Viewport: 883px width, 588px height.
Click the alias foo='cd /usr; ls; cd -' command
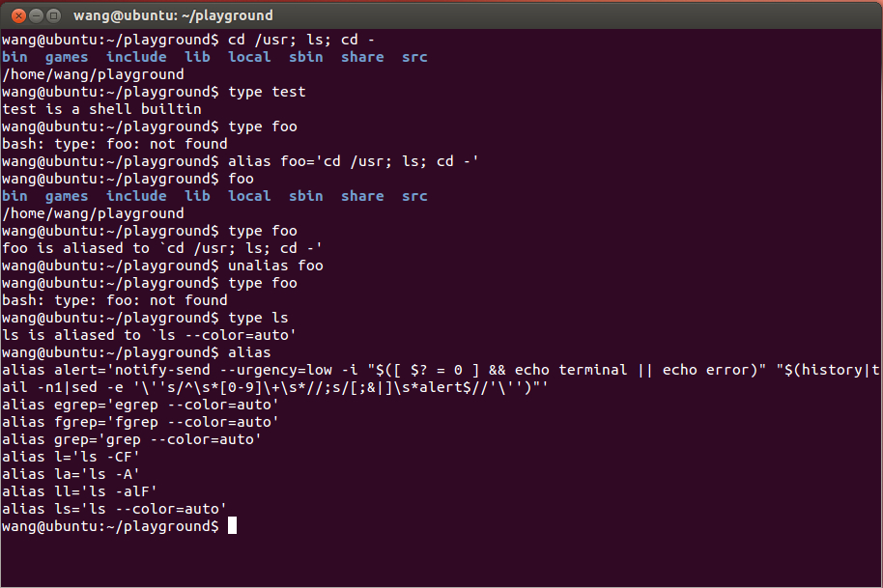pyautogui.click(x=353, y=161)
